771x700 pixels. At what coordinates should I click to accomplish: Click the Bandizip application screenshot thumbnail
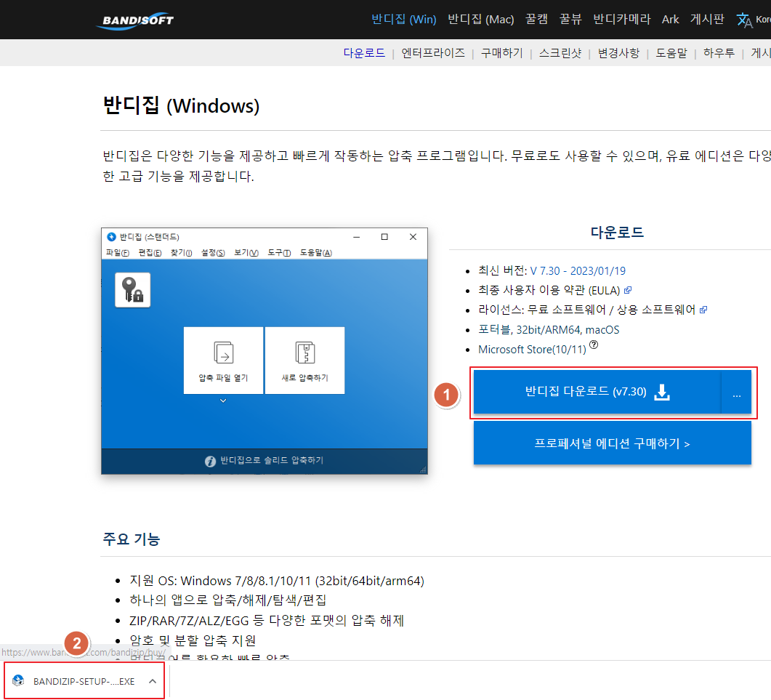pyautogui.click(x=265, y=351)
